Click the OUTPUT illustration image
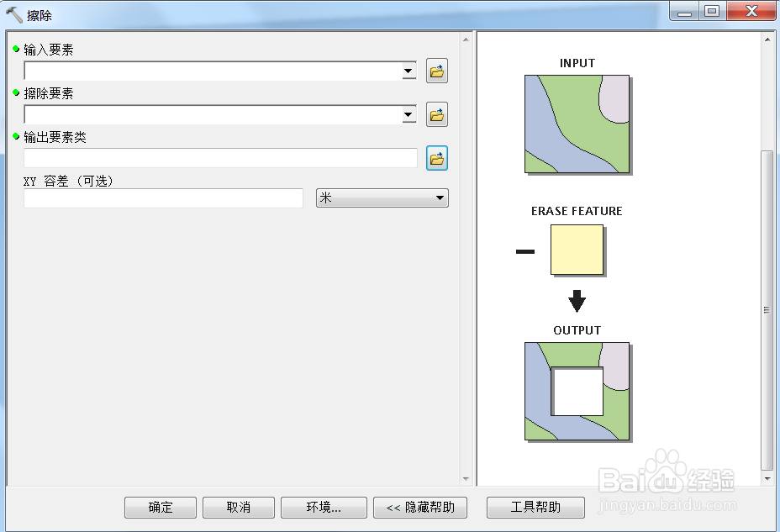 577,392
